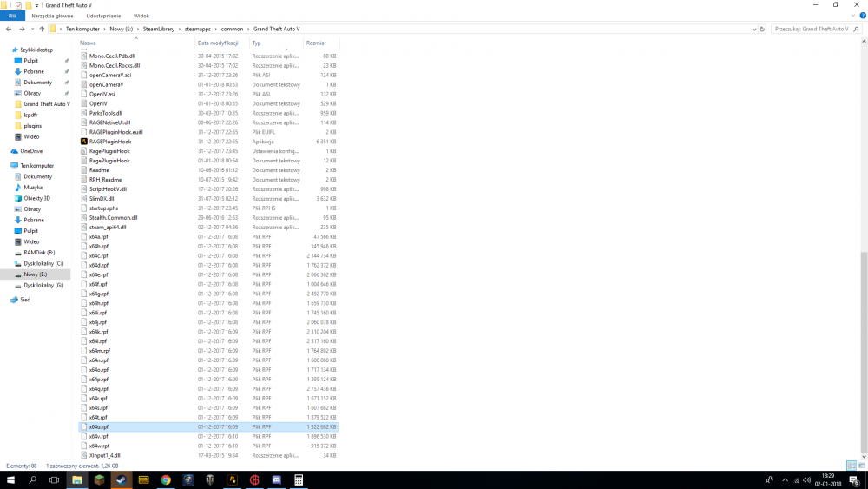This screenshot has height=489, width=868.
Task: Click the search magnifier in search box
Action: 857,29
